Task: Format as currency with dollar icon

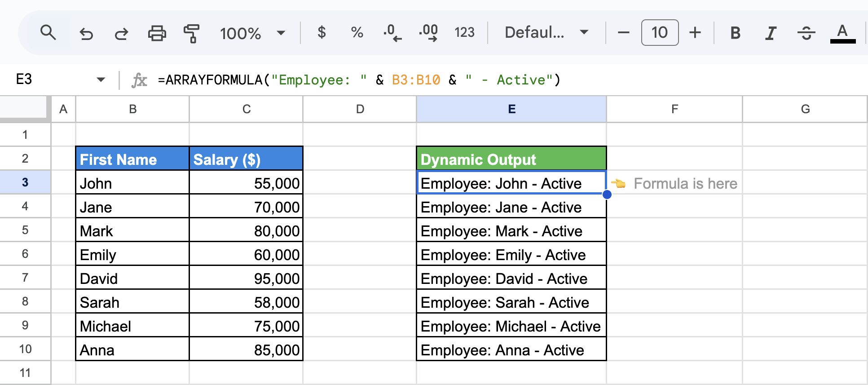Action: click(322, 32)
